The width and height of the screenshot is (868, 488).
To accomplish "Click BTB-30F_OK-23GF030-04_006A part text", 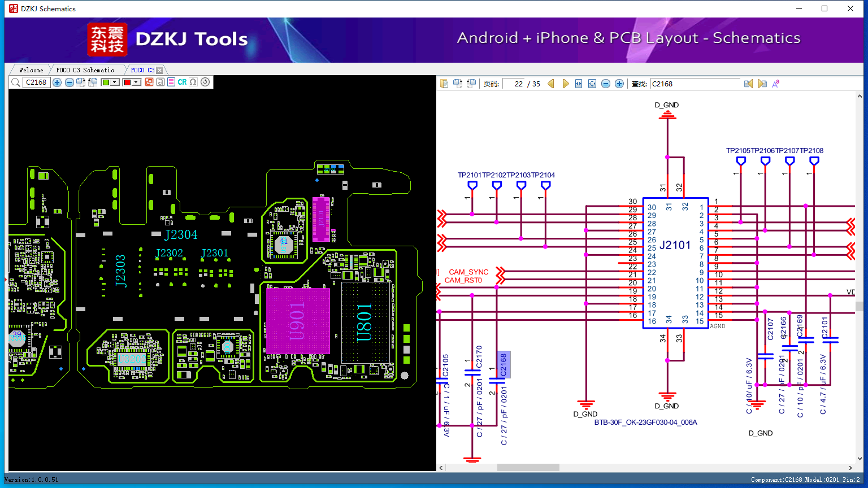I will coord(646,422).
